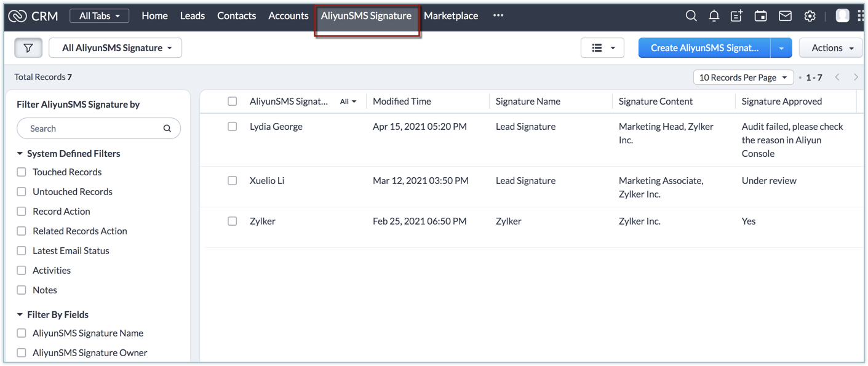The image size is (868, 366).
Task: Check Notes filter
Action: point(22,290)
